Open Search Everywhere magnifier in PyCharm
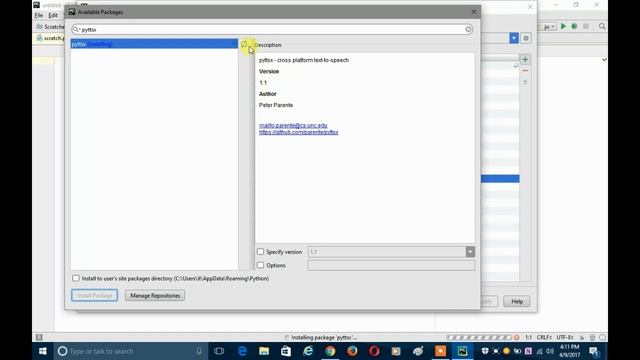 602,26
